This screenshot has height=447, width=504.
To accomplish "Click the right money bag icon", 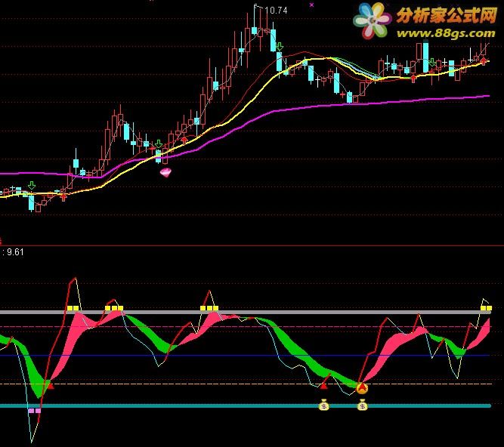I will click(x=362, y=405).
